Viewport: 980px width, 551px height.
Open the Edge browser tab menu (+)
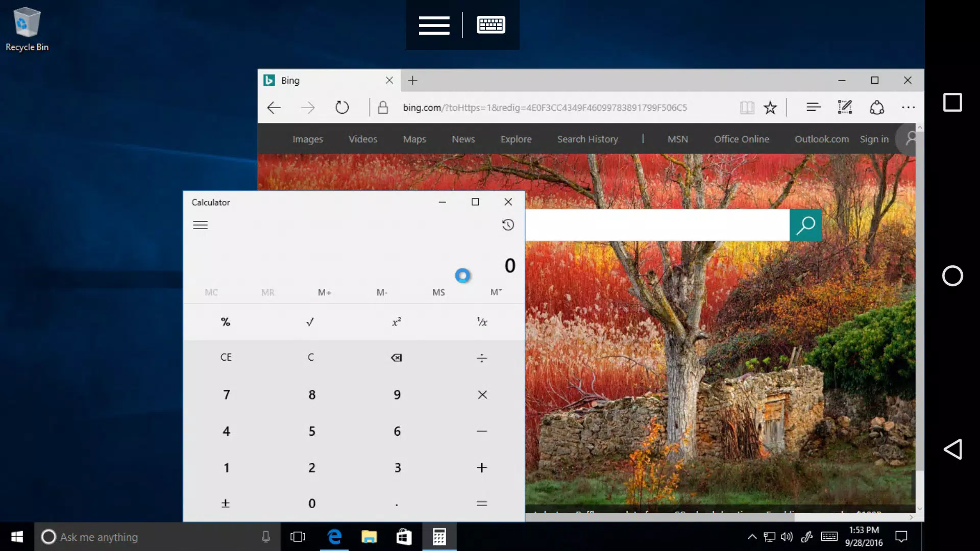(x=413, y=80)
